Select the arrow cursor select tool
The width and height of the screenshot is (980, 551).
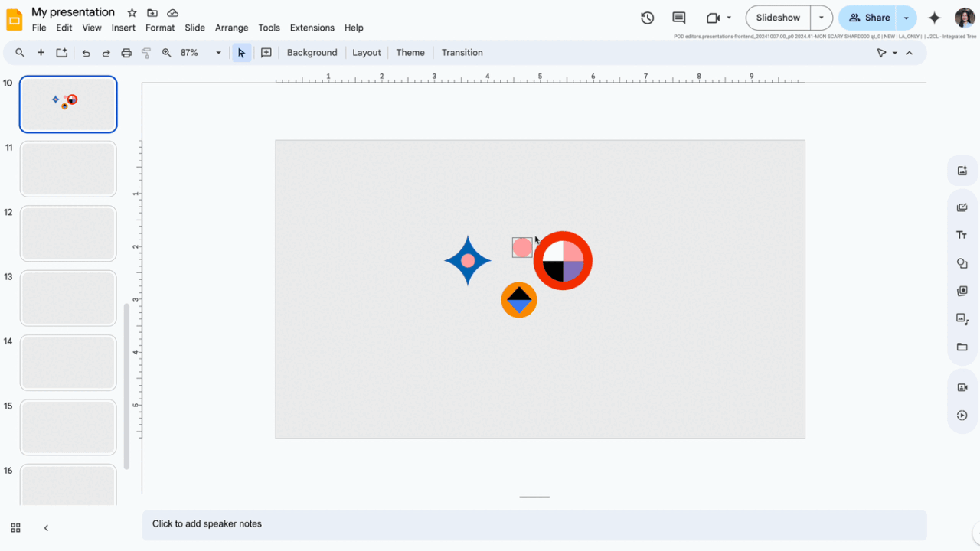pos(241,53)
